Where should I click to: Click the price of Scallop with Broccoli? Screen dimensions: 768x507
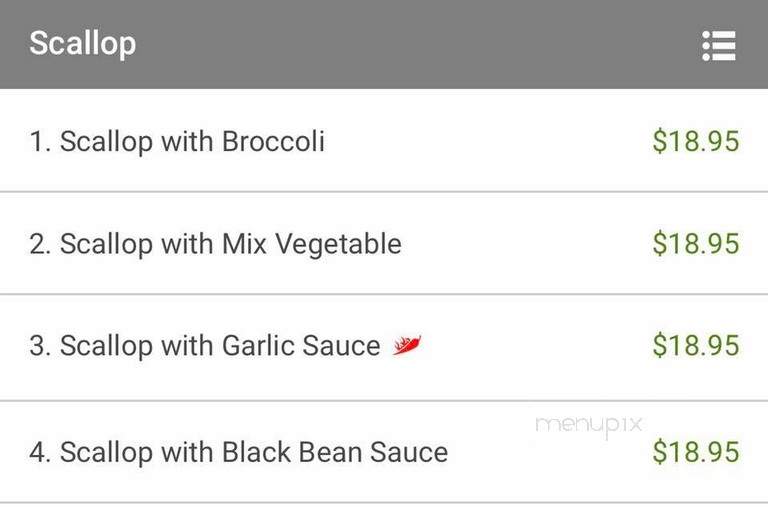[x=696, y=141]
